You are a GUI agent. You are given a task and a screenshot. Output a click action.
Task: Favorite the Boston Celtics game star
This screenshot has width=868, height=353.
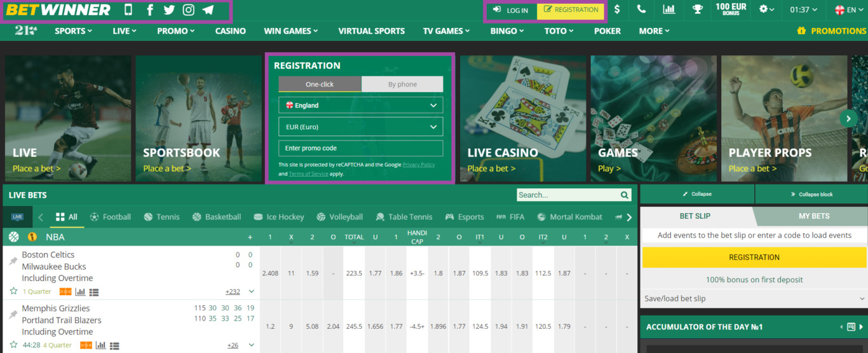[x=13, y=291]
